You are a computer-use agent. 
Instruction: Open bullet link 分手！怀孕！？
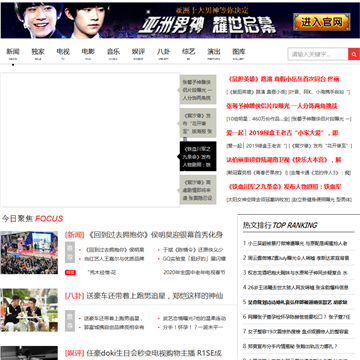click(193, 328)
